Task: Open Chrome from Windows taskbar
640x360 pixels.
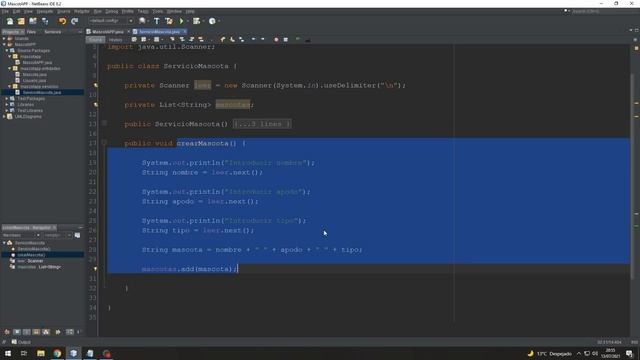Action: 57,353
